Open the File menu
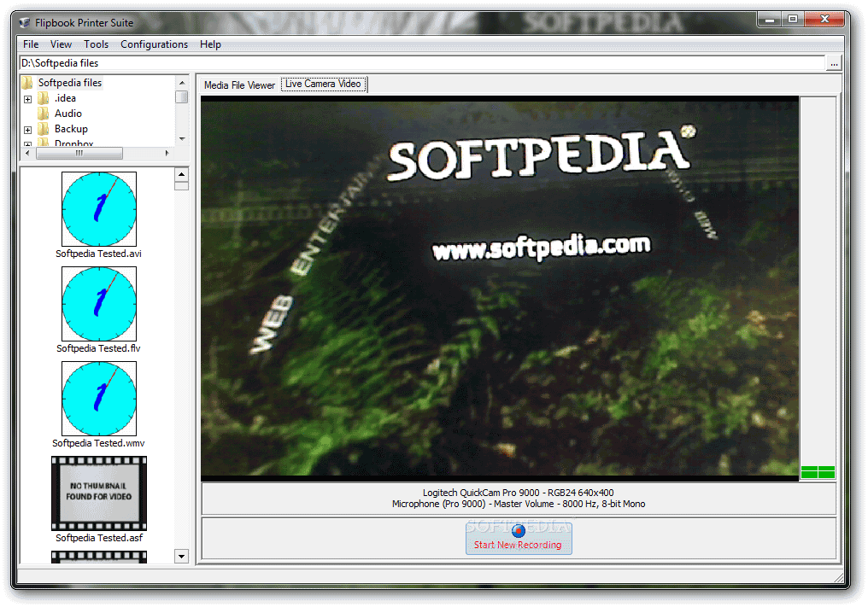868x607 pixels. (31, 44)
